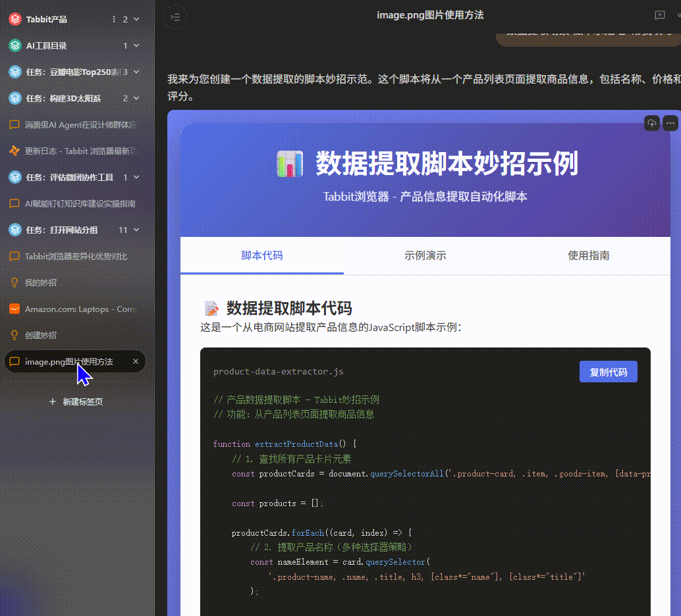This screenshot has width=681, height=616.
Task: Click the 创建妙招 lightbulb icon
Action: click(x=14, y=335)
